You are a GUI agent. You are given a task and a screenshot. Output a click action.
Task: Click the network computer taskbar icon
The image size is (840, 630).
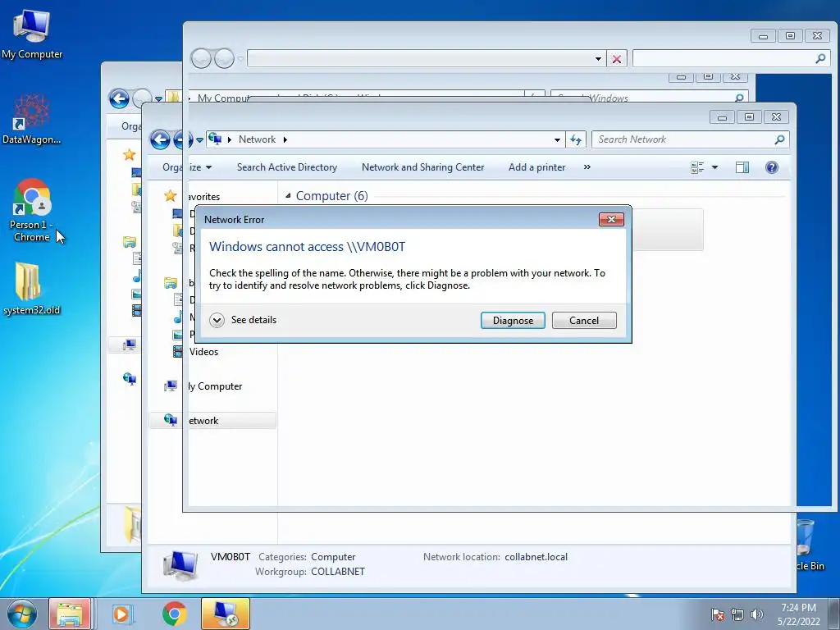(226, 614)
